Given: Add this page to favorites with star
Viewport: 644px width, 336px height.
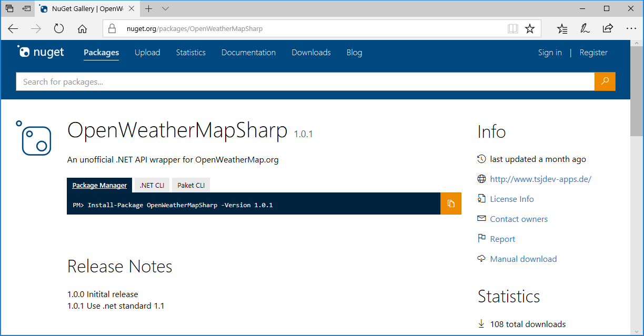Looking at the screenshot, I should 530,29.
